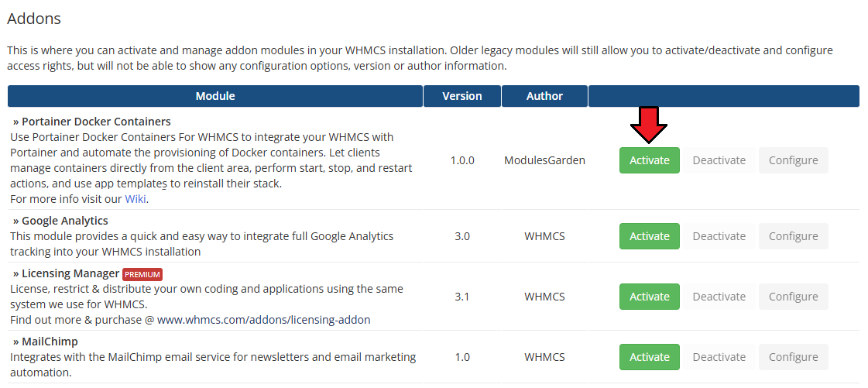Open Configure for Portainer Docker Containers

click(x=793, y=160)
